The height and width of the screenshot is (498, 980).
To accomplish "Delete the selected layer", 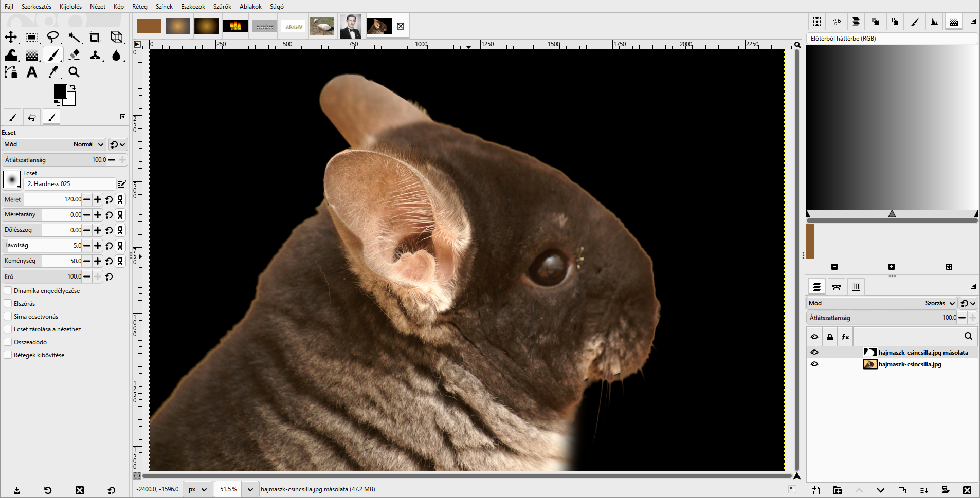I will coord(967,490).
